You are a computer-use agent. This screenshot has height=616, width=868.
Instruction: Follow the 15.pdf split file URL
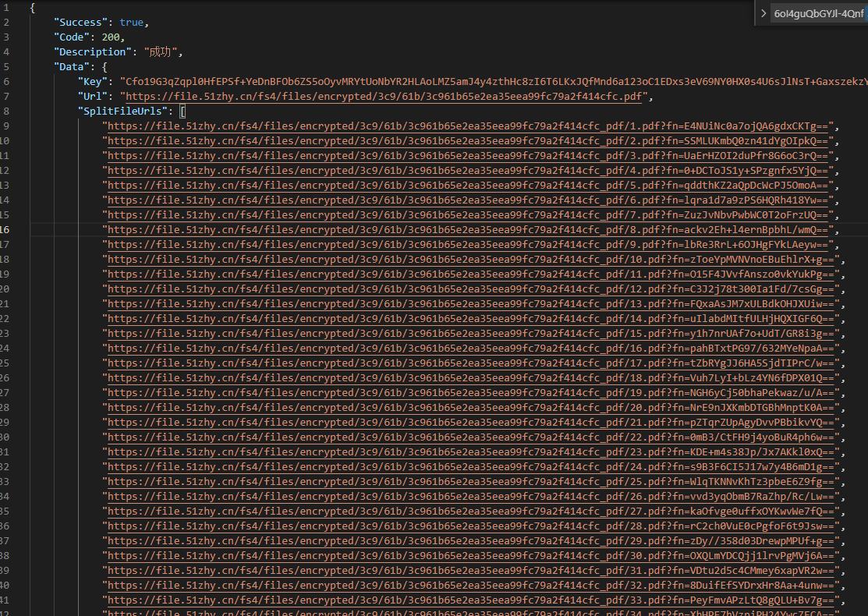(x=468, y=334)
